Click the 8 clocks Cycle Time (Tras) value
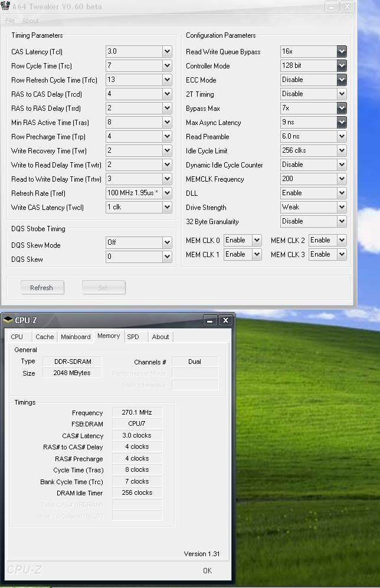Screen dimensions: 380x588 pos(137,469)
